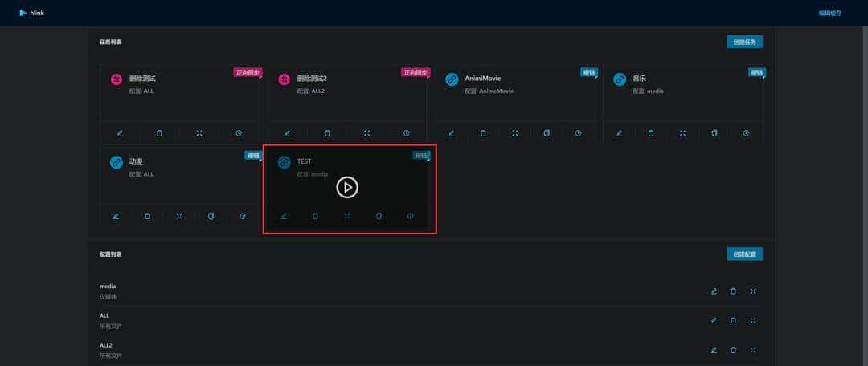Open the clock icon on 删除测试2 card
Screen dimensions: 868x366
pos(407,133)
